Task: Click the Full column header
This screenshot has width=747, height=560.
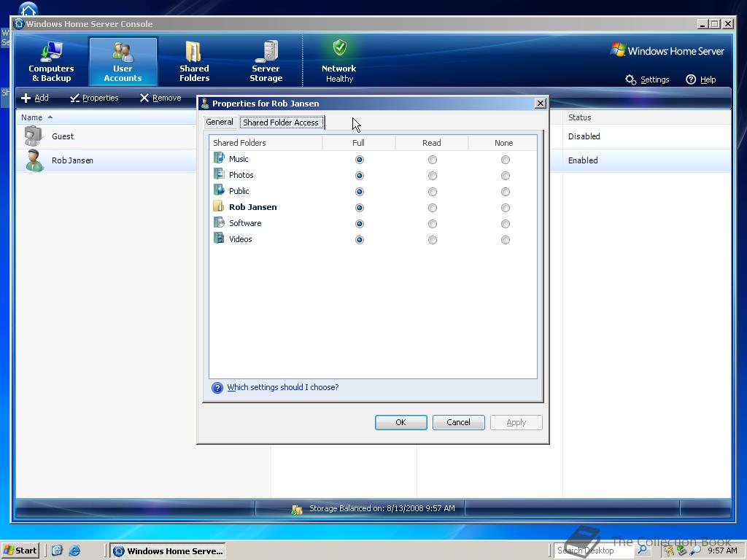Action: coord(358,143)
